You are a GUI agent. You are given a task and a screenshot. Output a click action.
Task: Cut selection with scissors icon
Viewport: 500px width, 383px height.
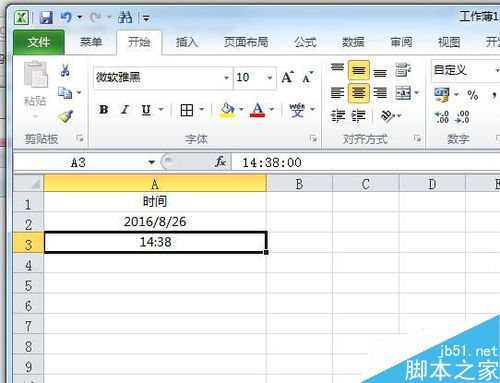(x=65, y=70)
